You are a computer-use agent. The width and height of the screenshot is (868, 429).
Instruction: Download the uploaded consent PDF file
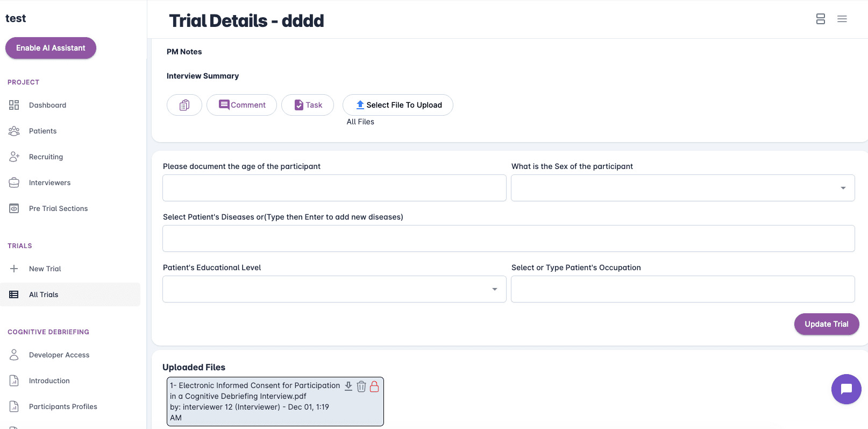(348, 386)
